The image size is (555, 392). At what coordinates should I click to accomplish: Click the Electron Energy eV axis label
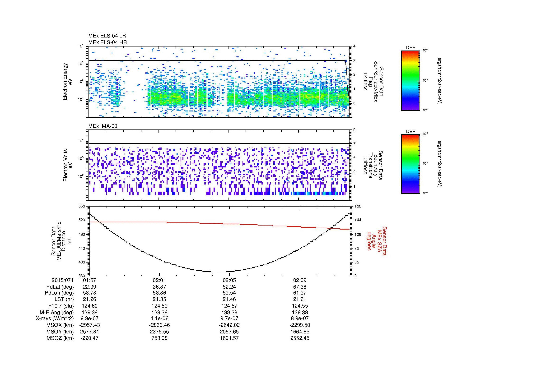coord(68,82)
